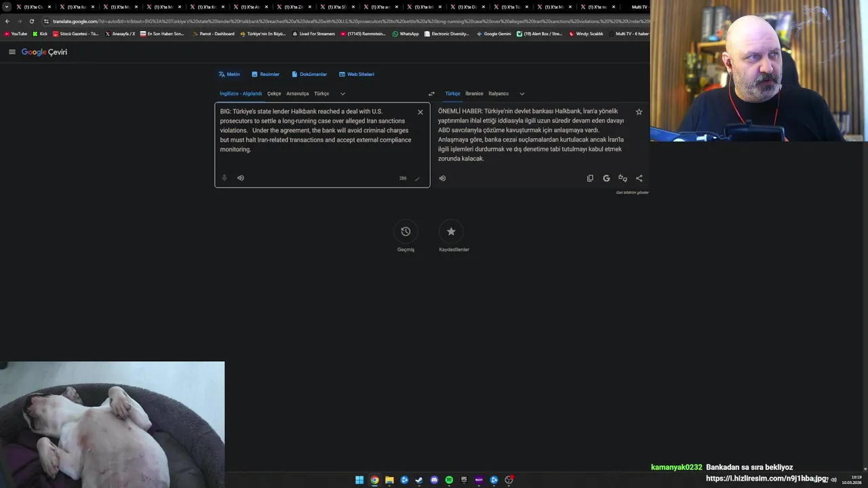Image resolution: width=868 pixels, height=488 pixels.
Task: Switch to the Web Siteleri tab
Action: 357,75
